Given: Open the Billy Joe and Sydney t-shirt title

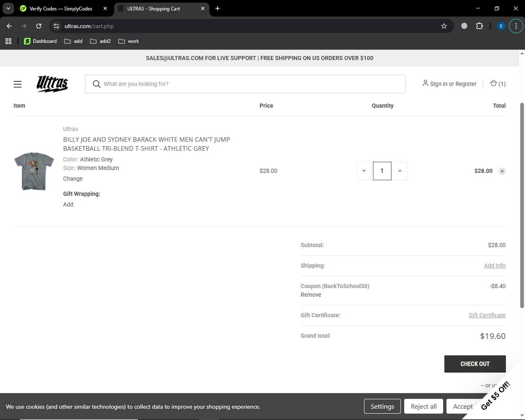Looking at the screenshot, I should tap(146, 144).
